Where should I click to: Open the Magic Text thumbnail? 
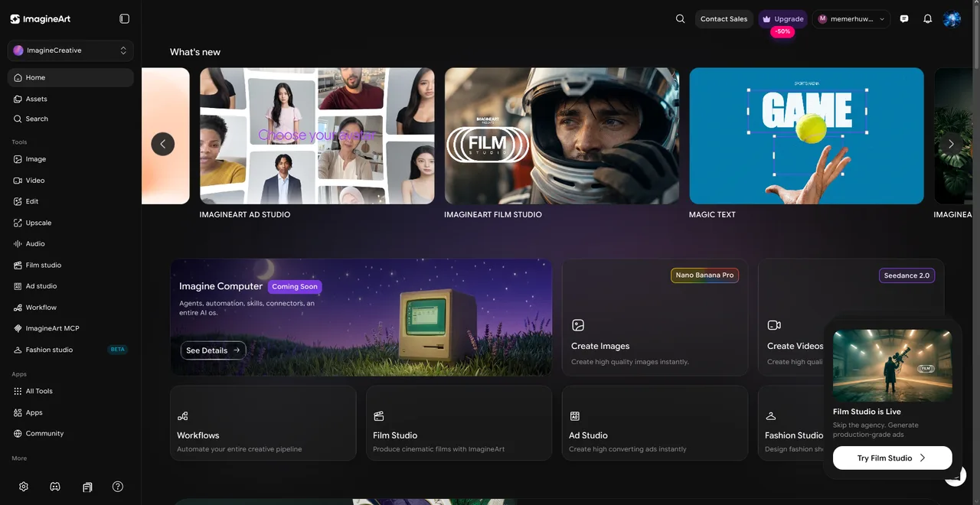806,136
